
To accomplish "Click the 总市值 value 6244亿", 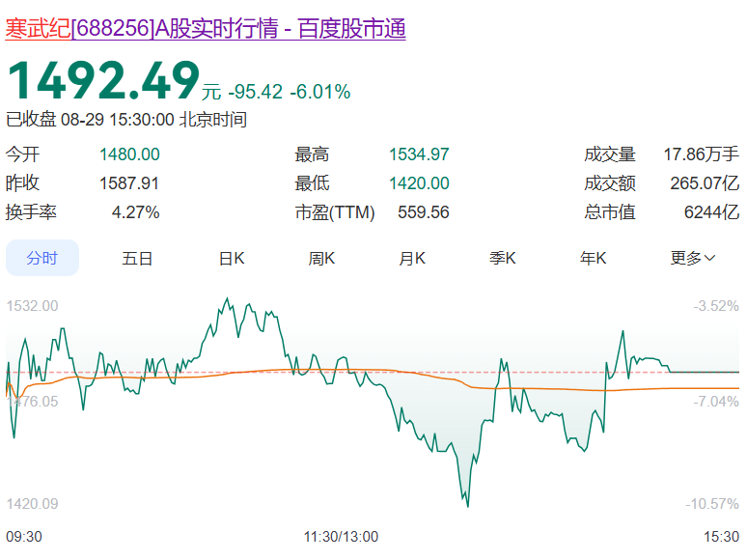I will [x=708, y=212].
